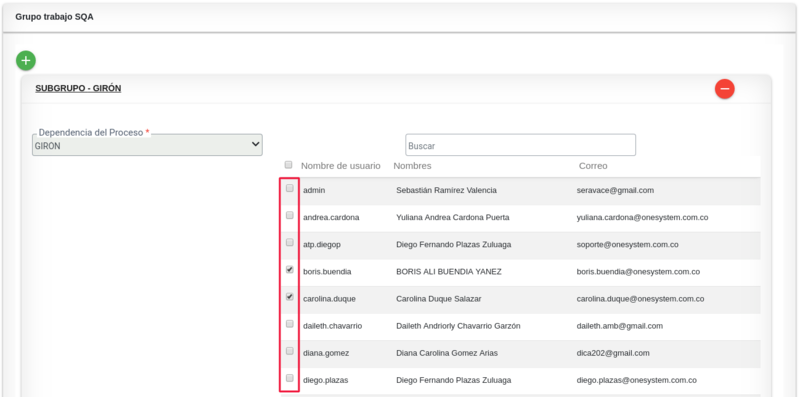Click the Correo column header

coord(593,166)
